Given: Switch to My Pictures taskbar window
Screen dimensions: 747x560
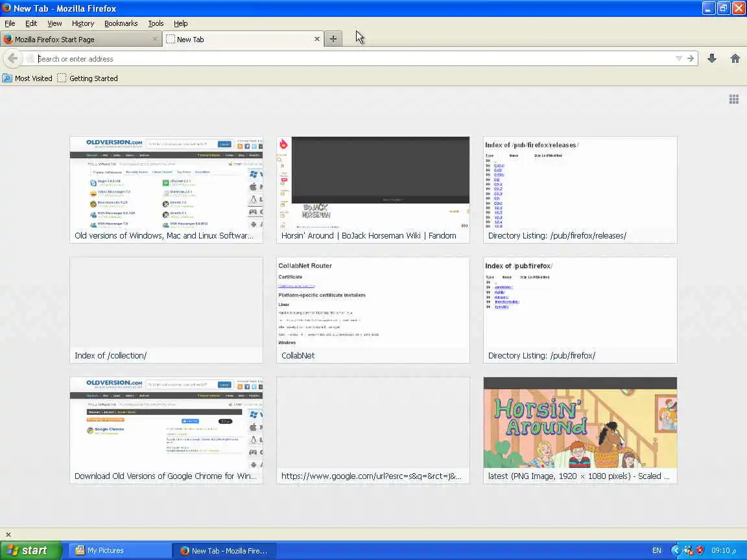Looking at the screenshot, I should [x=120, y=550].
